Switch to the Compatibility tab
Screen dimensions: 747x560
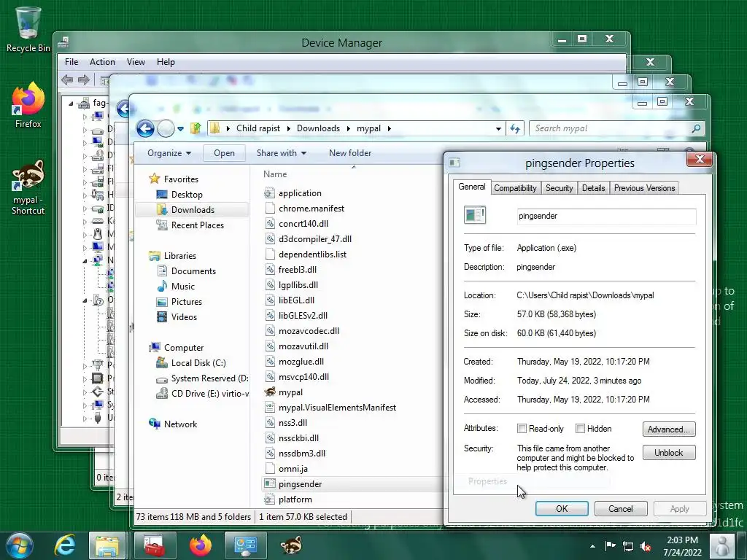click(x=515, y=188)
